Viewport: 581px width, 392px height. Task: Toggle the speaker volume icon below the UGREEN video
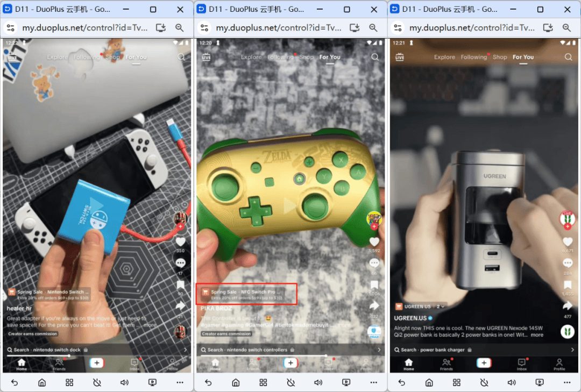(x=512, y=382)
